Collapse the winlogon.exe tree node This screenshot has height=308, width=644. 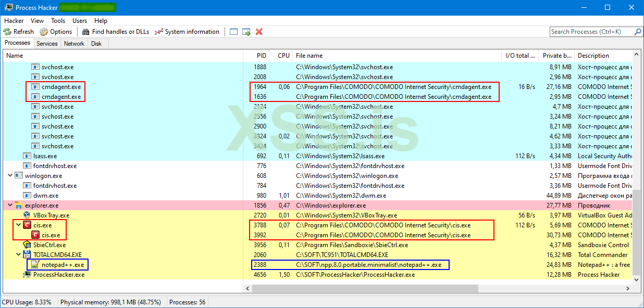point(10,176)
